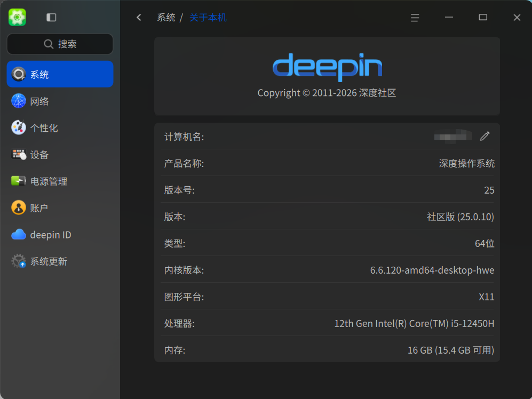The width and height of the screenshot is (532, 399).
Task: Click the 关于本机 breadcrumb
Action: point(208,17)
